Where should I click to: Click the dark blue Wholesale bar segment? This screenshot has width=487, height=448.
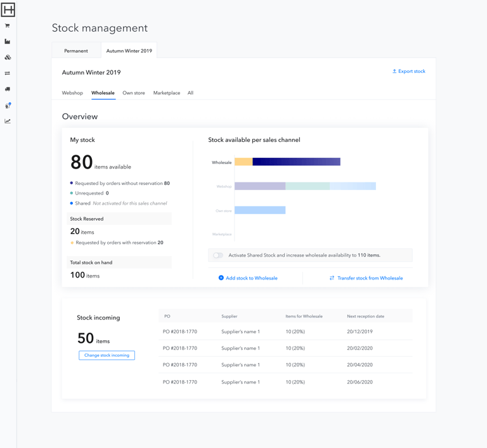click(296, 162)
